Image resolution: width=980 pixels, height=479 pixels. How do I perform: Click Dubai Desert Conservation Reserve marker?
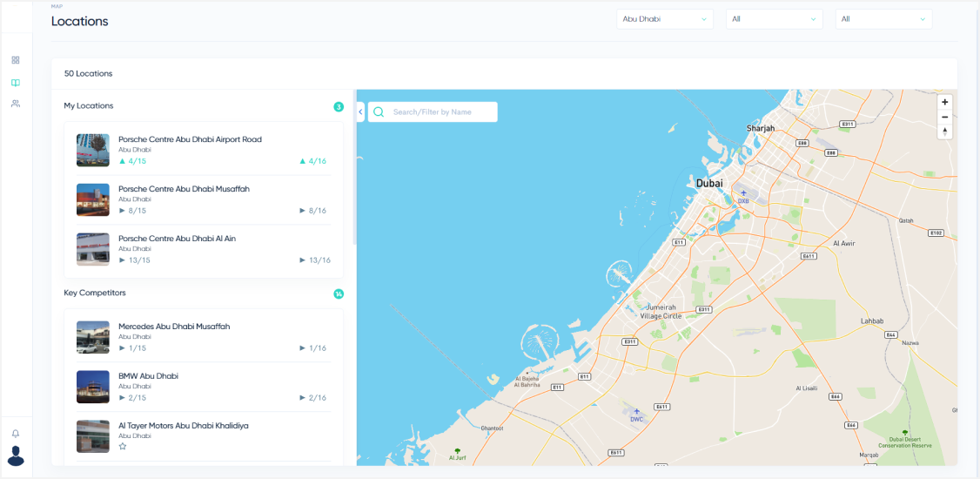click(x=905, y=439)
